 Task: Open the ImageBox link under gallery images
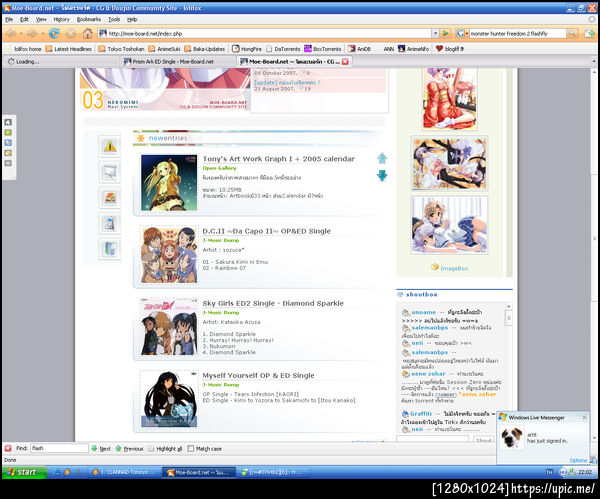click(454, 268)
